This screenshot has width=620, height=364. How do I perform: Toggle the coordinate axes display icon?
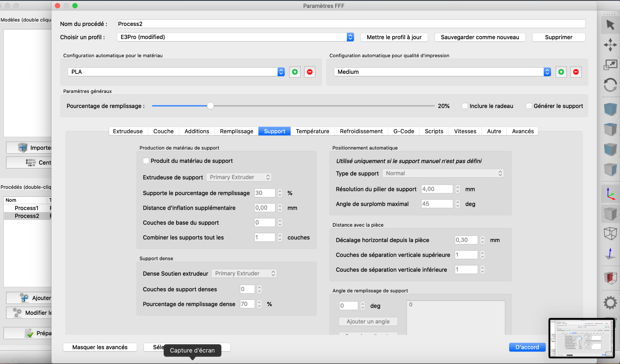click(610, 194)
